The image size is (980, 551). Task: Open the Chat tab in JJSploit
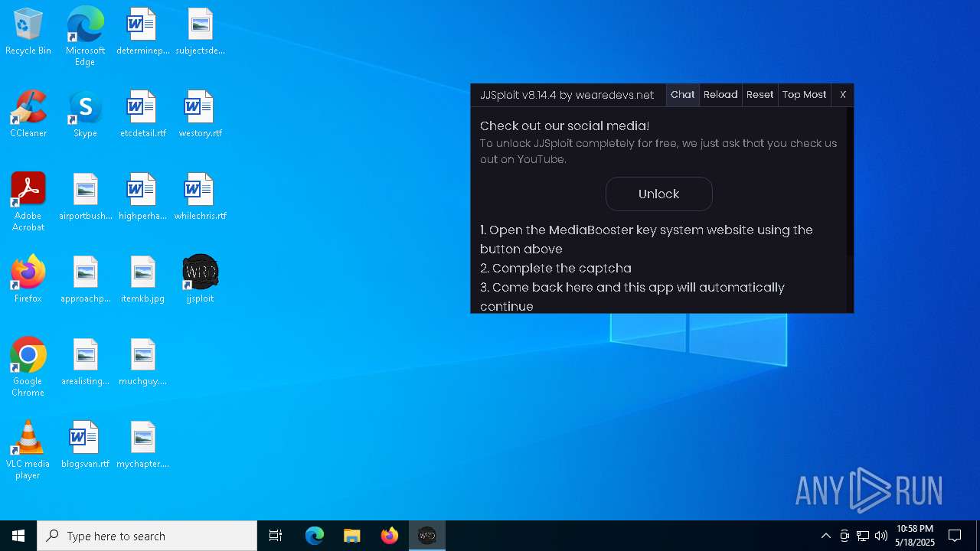tap(682, 95)
